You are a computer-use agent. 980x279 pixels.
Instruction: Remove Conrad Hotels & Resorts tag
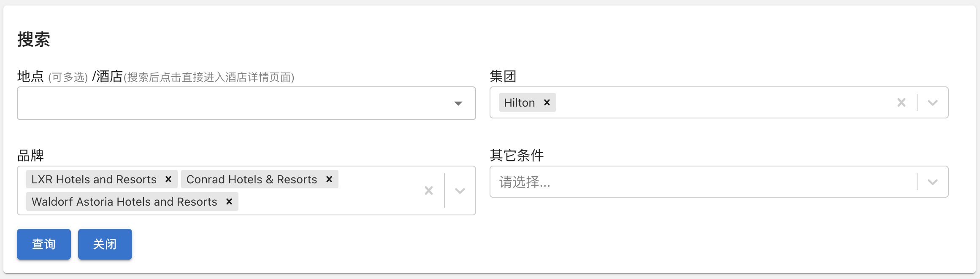coord(329,179)
